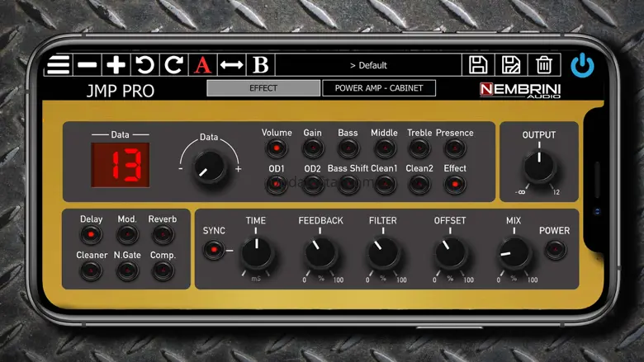Click the minus zoom-out icon

coord(87,65)
